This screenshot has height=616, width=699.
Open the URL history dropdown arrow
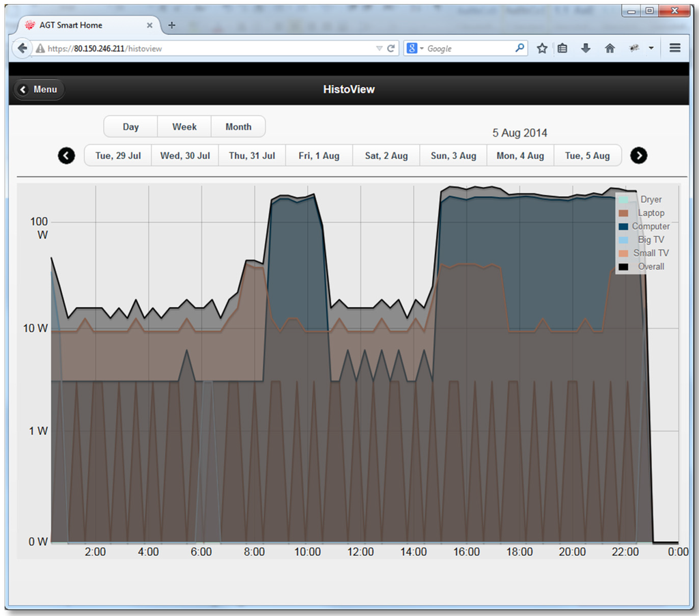click(x=379, y=48)
